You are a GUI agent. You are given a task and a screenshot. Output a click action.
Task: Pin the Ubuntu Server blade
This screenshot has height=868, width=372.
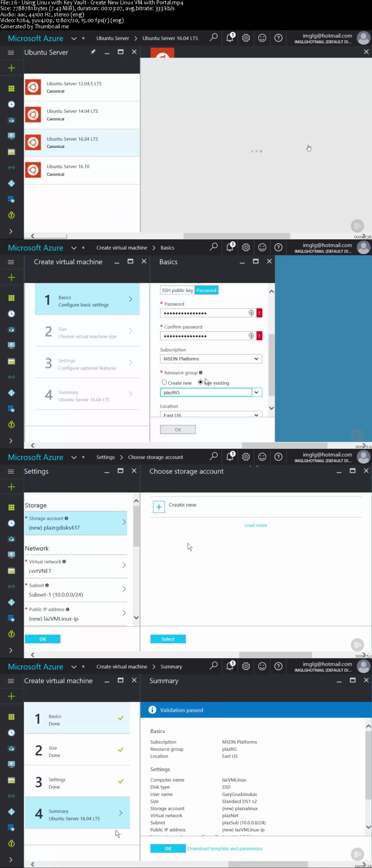coord(93,52)
